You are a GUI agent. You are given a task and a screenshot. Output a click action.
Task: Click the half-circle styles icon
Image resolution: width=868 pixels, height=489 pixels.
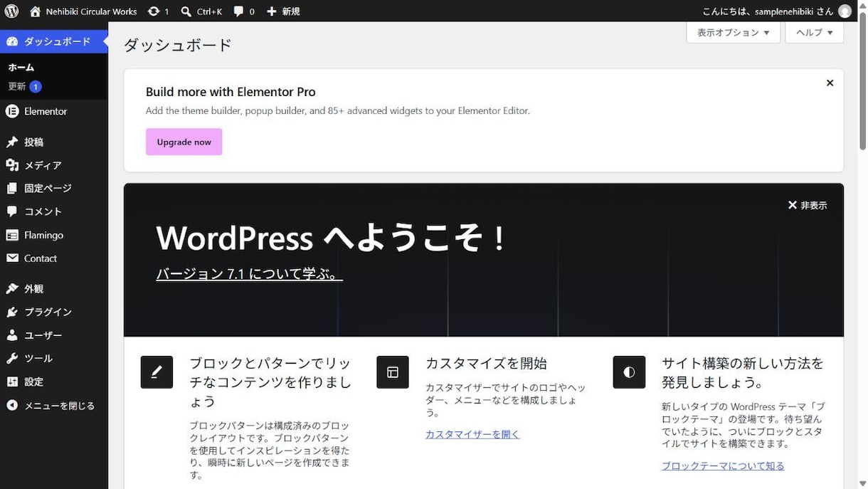[629, 372]
